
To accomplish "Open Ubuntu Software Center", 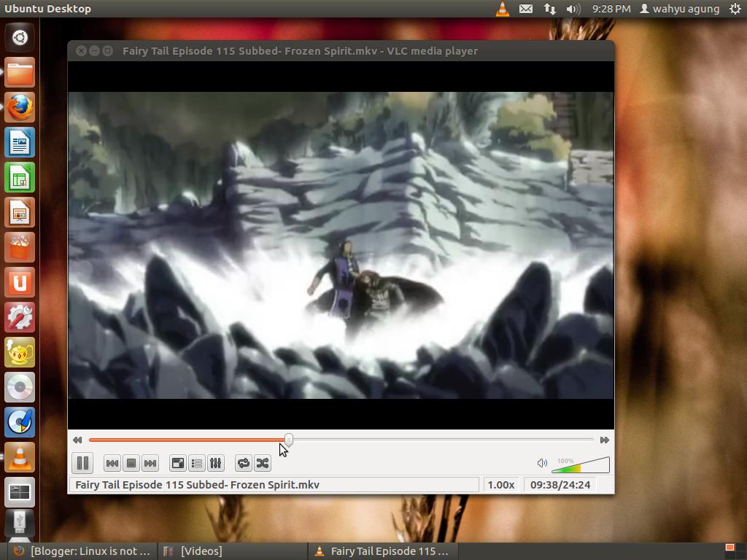I will (20, 247).
